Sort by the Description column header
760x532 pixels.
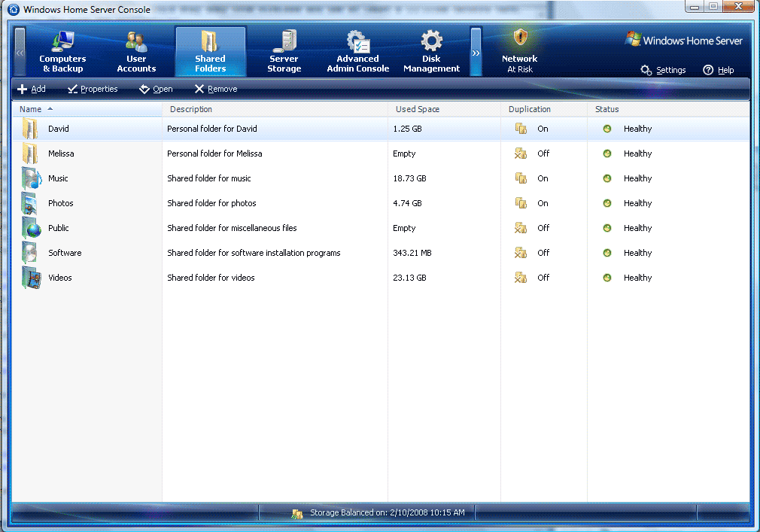click(x=275, y=110)
